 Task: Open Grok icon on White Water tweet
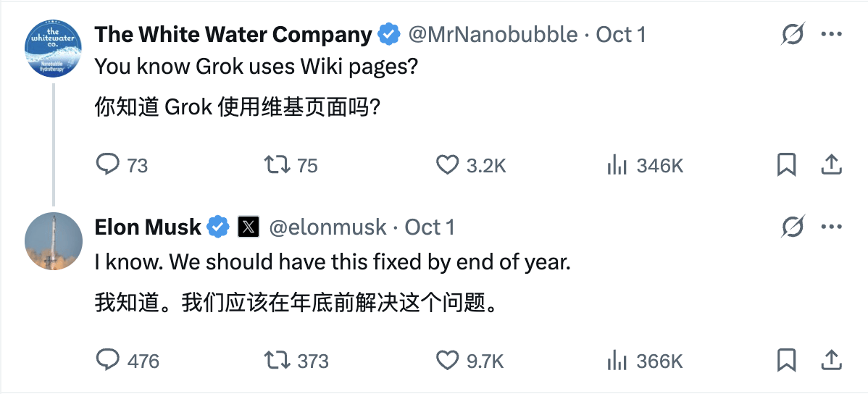pyautogui.click(x=793, y=34)
